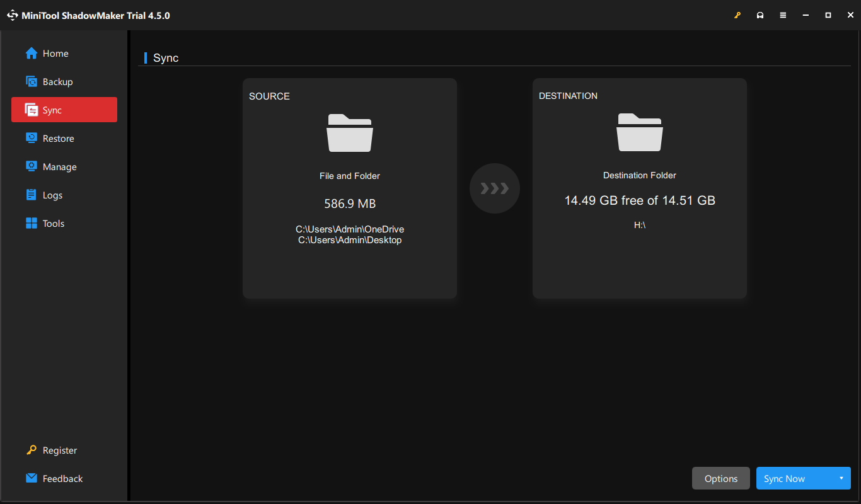The height and width of the screenshot is (504, 861).
Task: Click the Feedback envelope icon
Action: [x=32, y=479]
